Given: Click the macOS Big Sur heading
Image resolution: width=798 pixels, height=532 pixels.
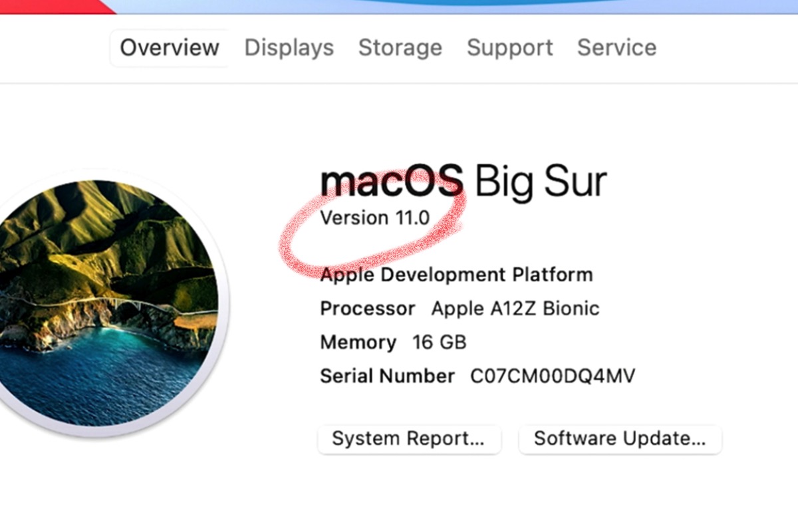Looking at the screenshot, I should pyautogui.click(x=464, y=182).
